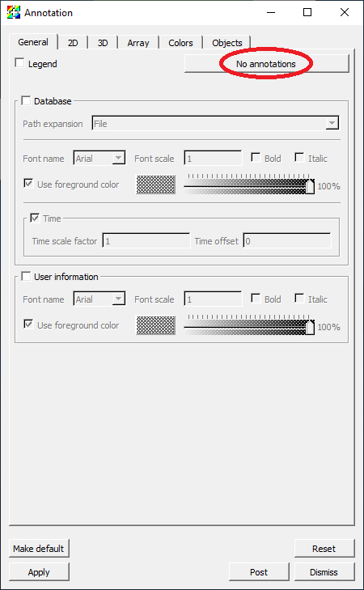This screenshot has height=590, width=364.
Task: Check the User information checkbox
Action: [27, 277]
